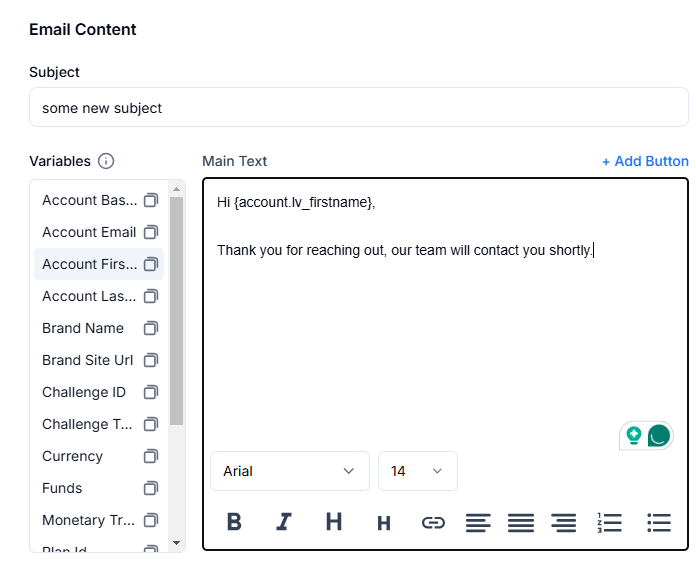The height and width of the screenshot is (565, 696).
Task: Toggle italic text formatting
Action: (284, 522)
